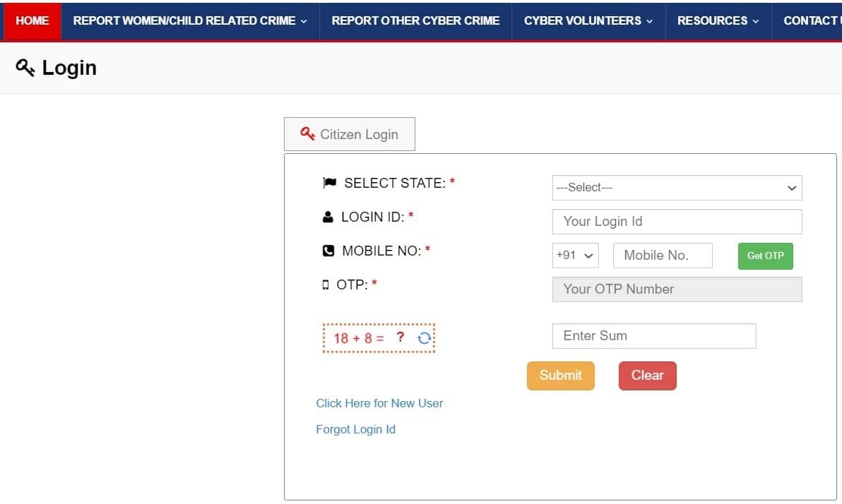Expand Report Women/Child Related Crime menu
The image size is (842, 504).
pyautogui.click(x=190, y=21)
